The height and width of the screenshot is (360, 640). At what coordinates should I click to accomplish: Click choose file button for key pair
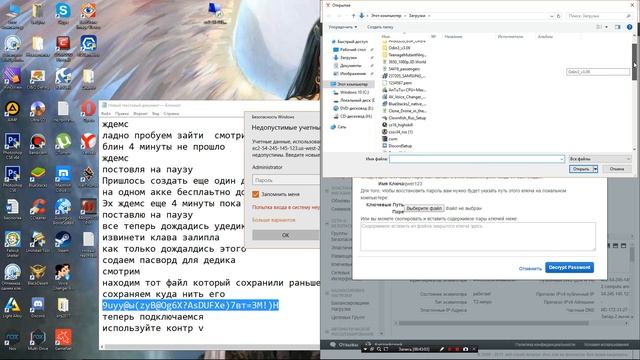[424, 208]
